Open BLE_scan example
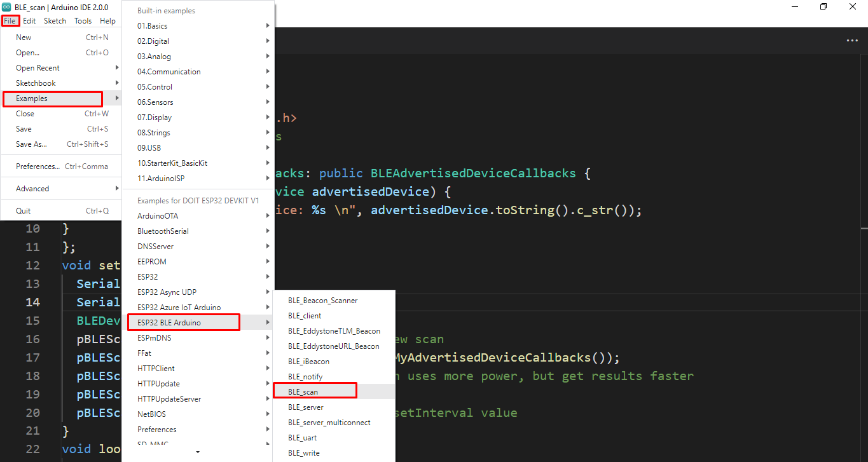The width and height of the screenshot is (868, 462). [334, 392]
